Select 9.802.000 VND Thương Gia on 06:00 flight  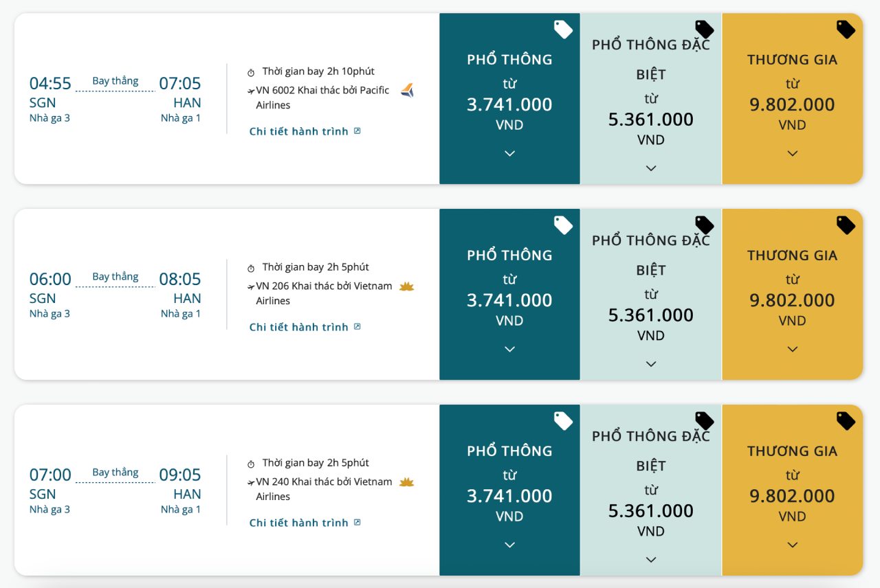click(792, 300)
